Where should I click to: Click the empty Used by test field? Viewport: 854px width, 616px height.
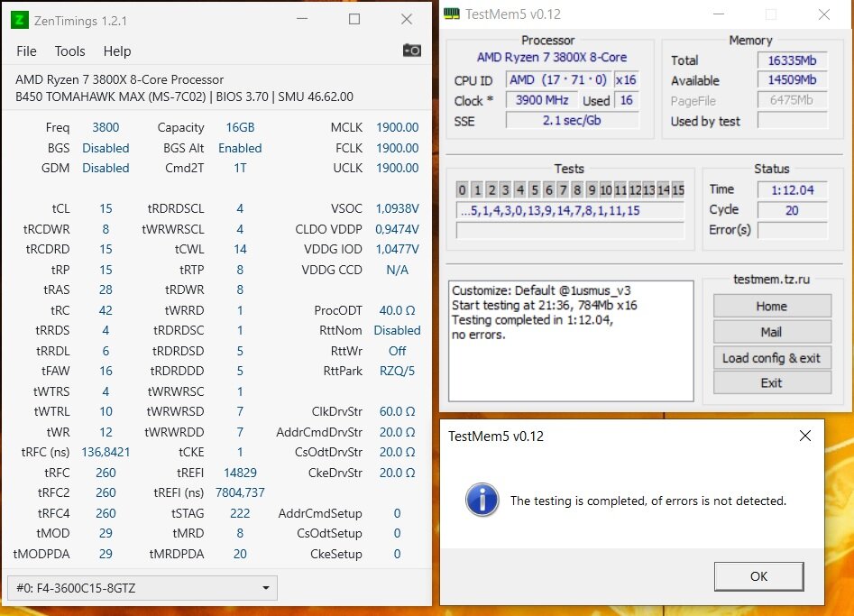pyautogui.click(x=792, y=120)
